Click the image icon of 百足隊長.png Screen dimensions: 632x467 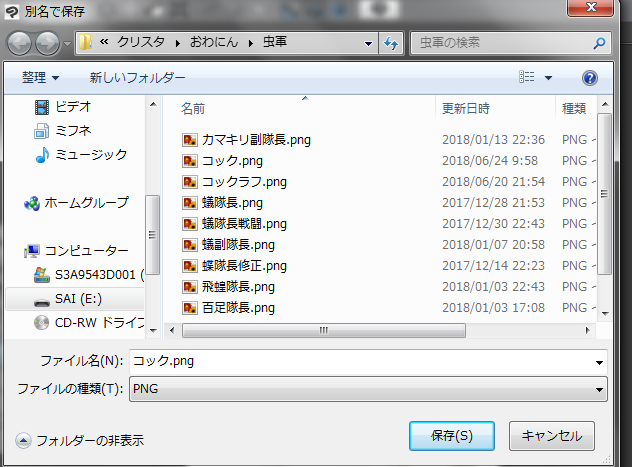(x=190, y=308)
